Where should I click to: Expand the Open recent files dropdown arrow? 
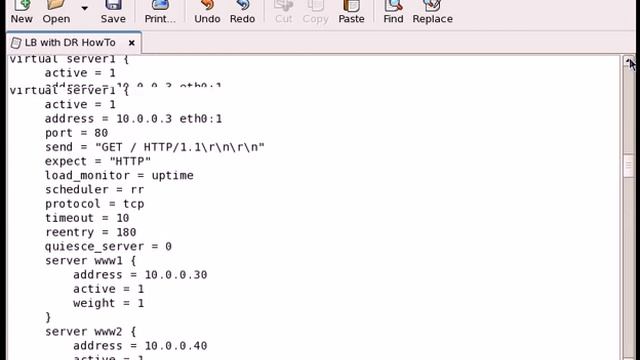coord(84,8)
